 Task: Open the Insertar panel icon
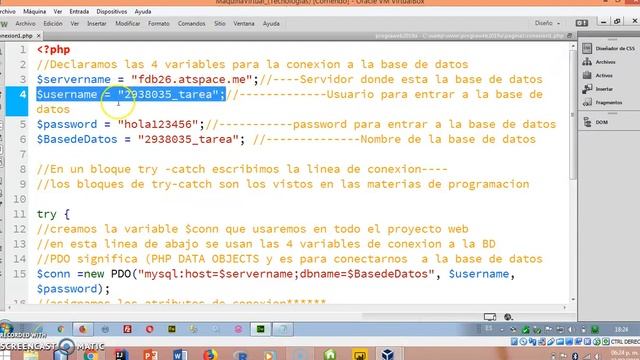pos(587,89)
